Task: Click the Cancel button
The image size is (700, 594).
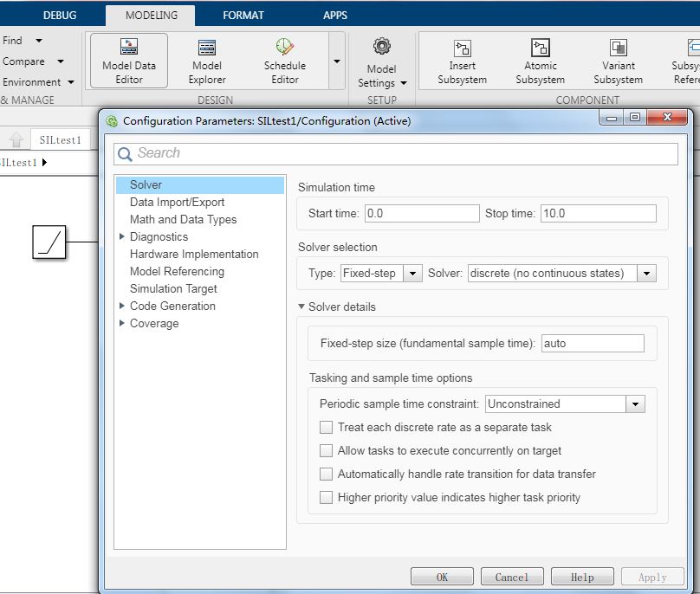Action: click(x=512, y=577)
